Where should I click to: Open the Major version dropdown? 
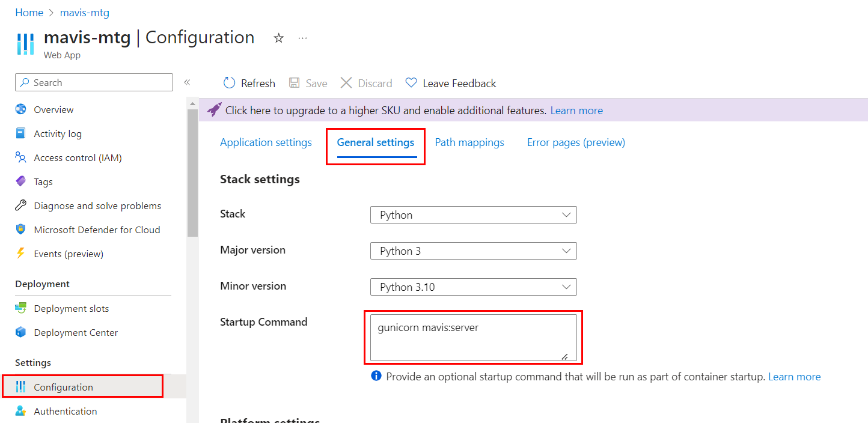[473, 251]
